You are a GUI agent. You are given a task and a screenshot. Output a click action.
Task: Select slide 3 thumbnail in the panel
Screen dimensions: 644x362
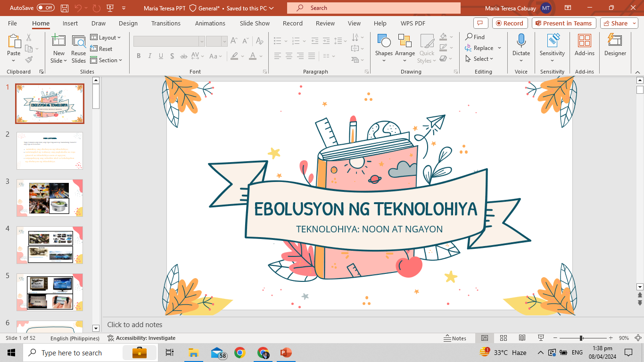point(50,198)
